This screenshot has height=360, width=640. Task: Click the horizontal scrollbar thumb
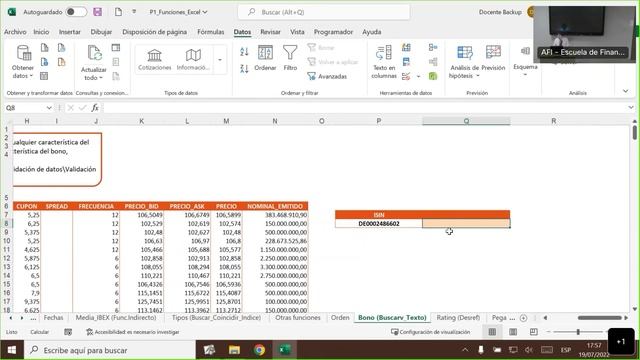[x=600, y=318]
